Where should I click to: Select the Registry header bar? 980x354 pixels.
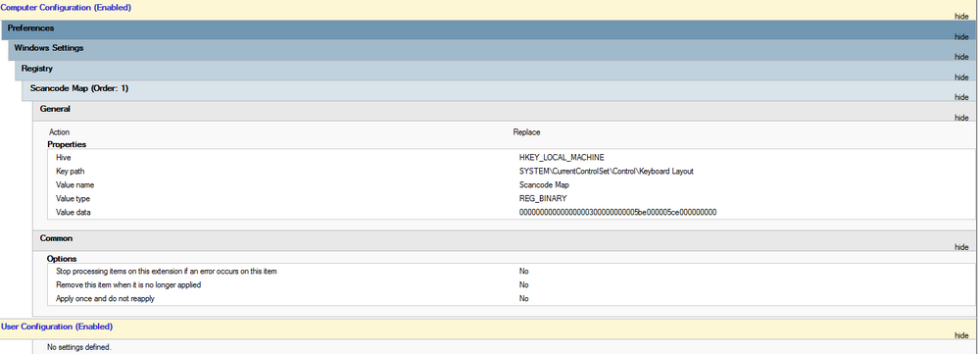[496, 70]
